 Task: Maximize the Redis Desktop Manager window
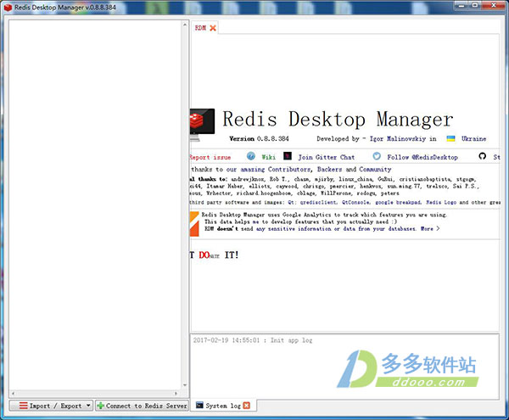click(475, 5)
